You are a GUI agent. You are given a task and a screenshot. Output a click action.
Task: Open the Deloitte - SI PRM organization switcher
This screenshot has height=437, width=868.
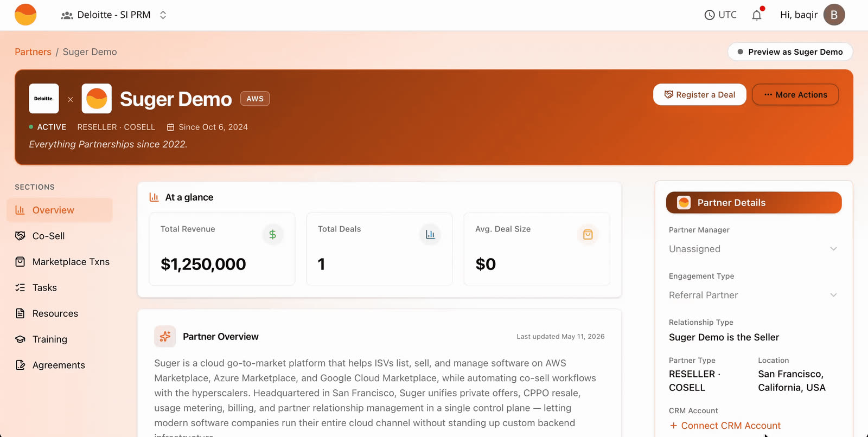(x=114, y=15)
